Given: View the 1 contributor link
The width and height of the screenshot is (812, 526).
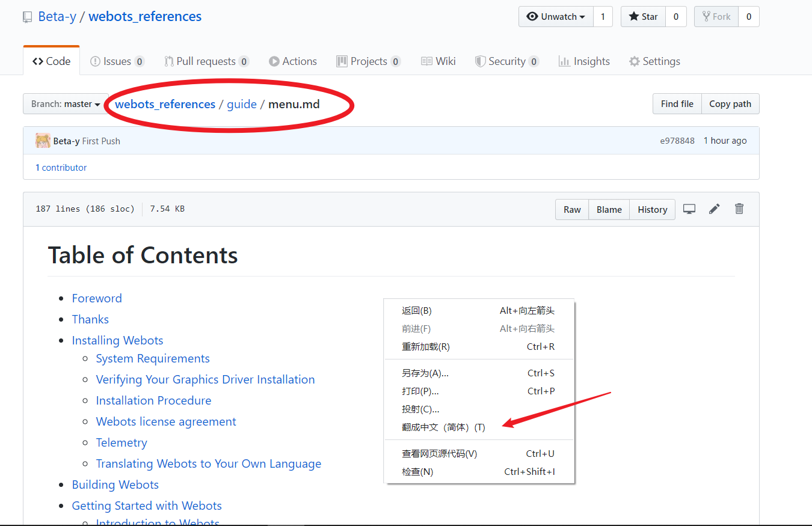Looking at the screenshot, I should click(61, 168).
